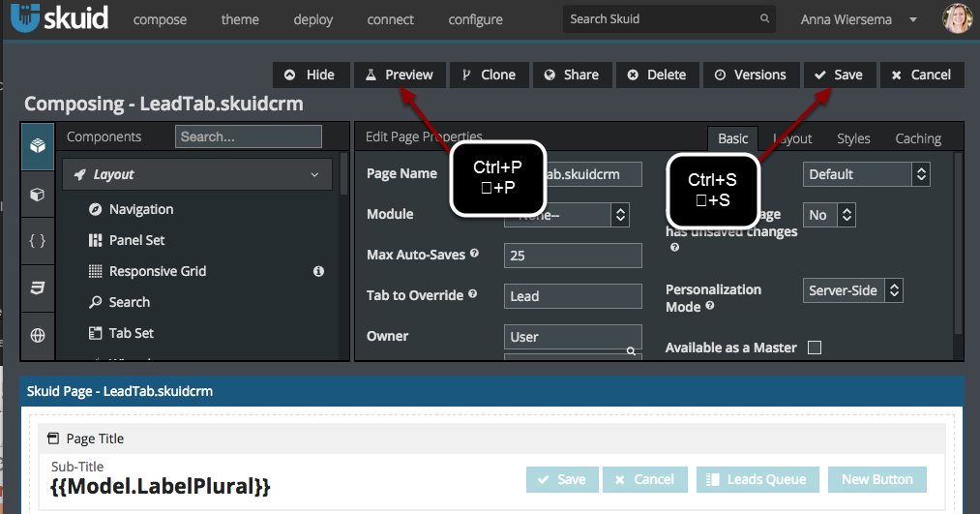Click the magnifier icon in Search Skuid
This screenshot has width=980, height=514.
point(764,18)
